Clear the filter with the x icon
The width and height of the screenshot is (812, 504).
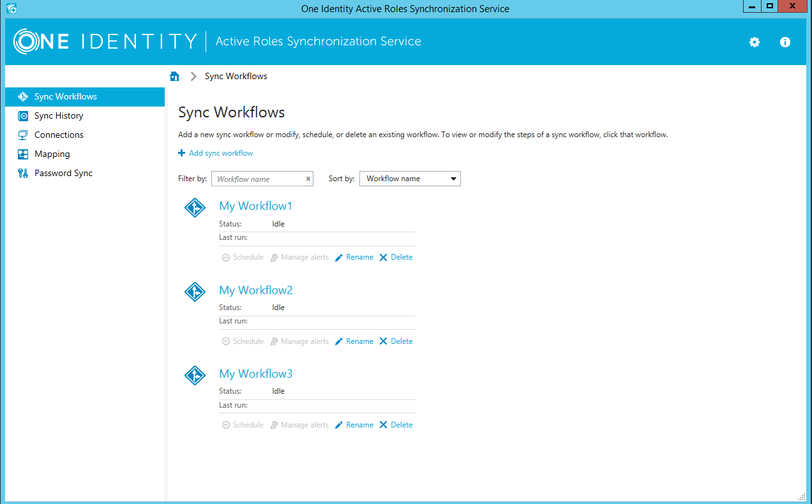point(308,179)
